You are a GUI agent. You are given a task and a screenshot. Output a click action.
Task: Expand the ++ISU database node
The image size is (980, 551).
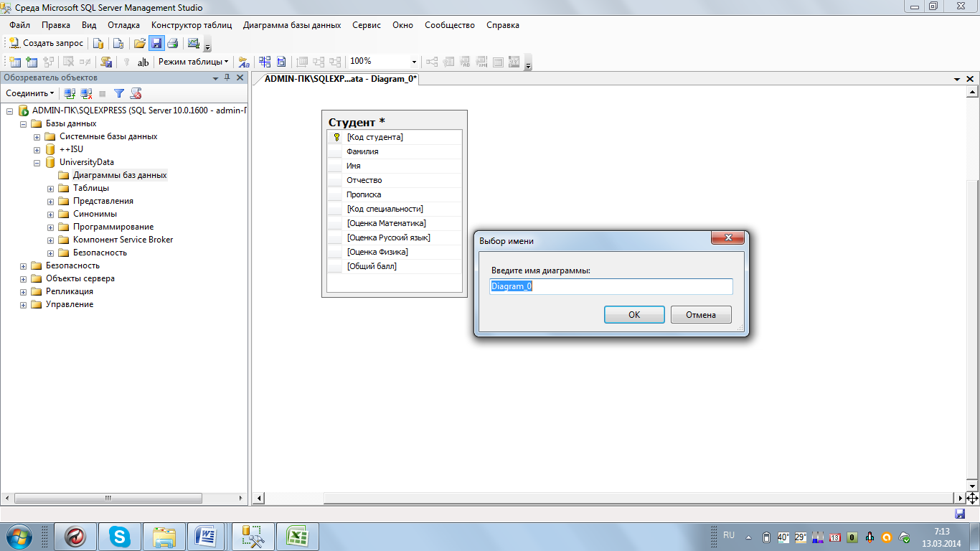[37, 149]
